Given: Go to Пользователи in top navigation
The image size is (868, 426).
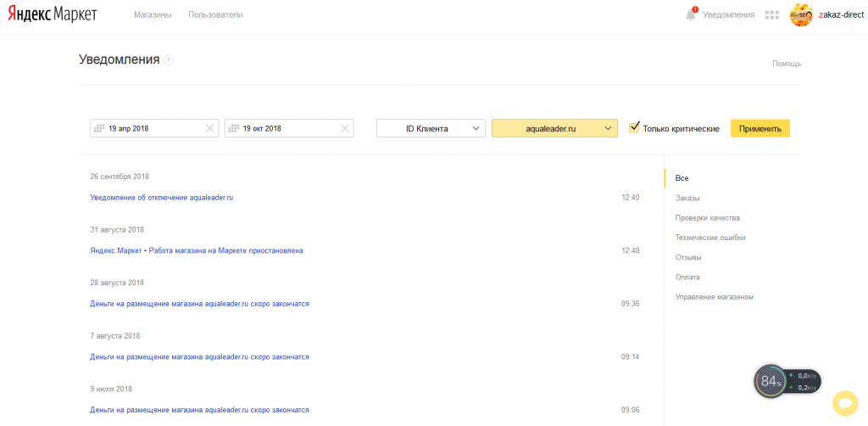Looking at the screenshot, I should tap(215, 14).
